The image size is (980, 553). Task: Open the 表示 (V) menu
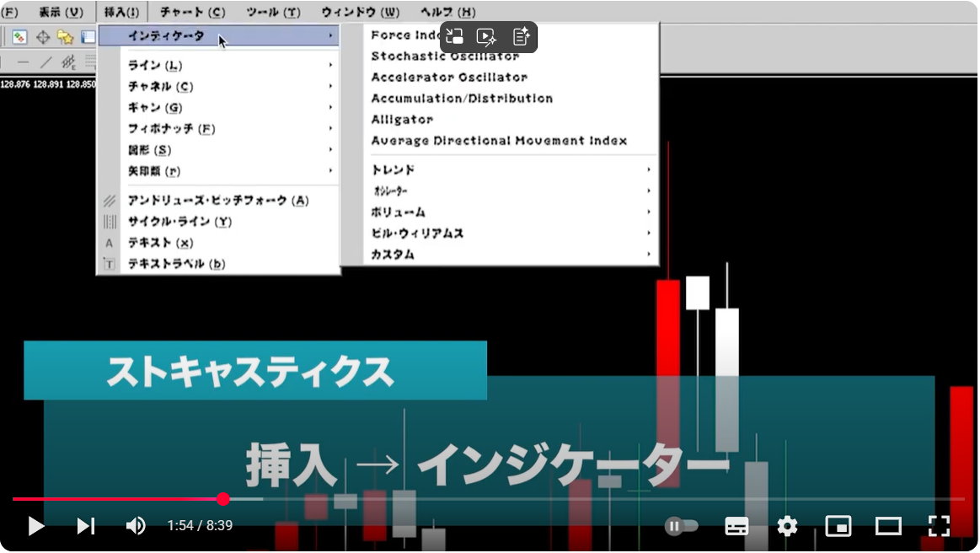coord(61,12)
